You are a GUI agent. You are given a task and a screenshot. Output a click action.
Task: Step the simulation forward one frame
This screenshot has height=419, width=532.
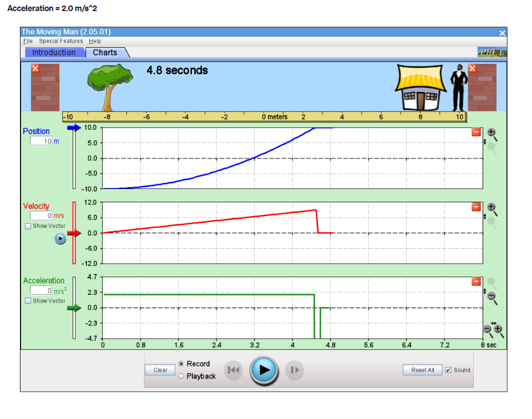(294, 370)
